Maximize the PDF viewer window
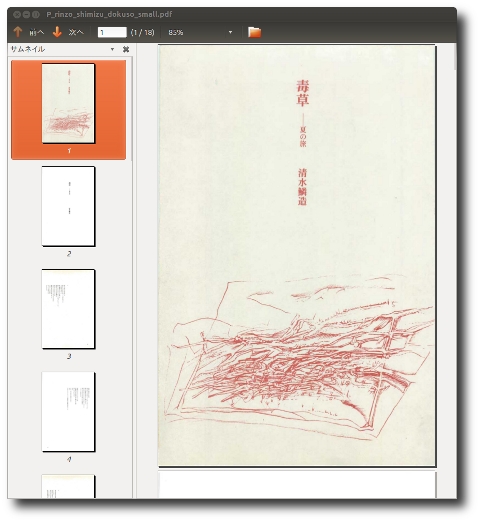This screenshot has height=522, width=480. point(36,14)
